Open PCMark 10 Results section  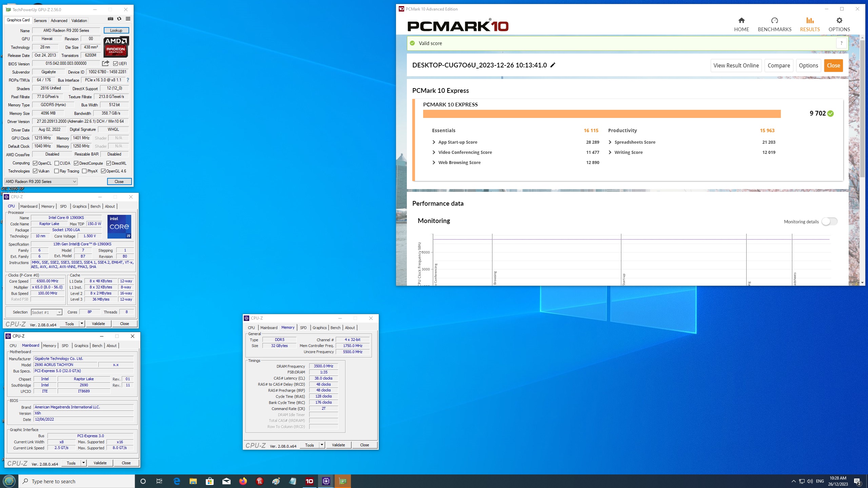coord(810,25)
